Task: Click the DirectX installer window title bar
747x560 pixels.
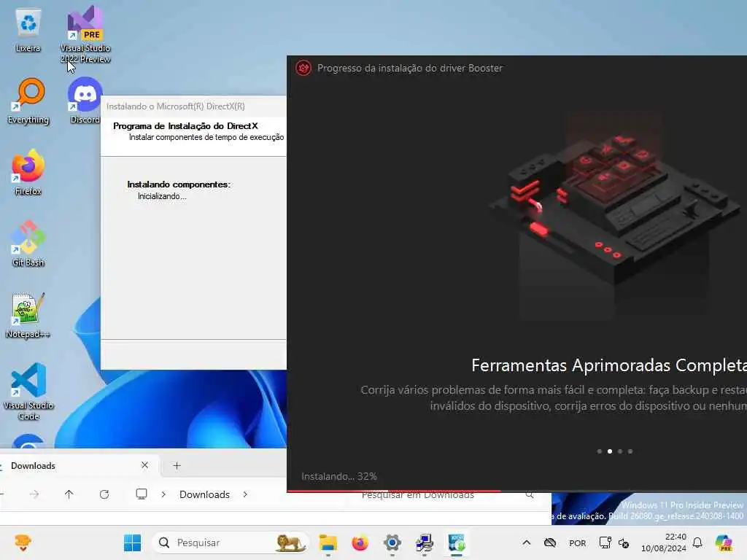Action: point(193,106)
